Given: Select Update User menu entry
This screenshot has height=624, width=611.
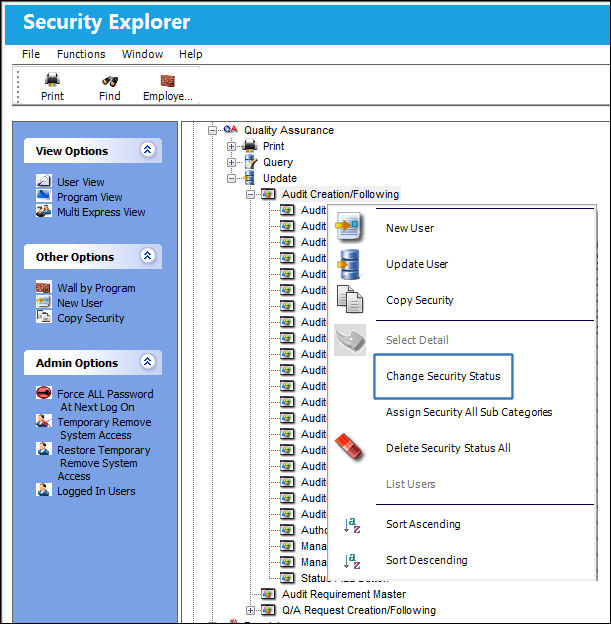Looking at the screenshot, I should pyautogui.click(x=417, y=264).
